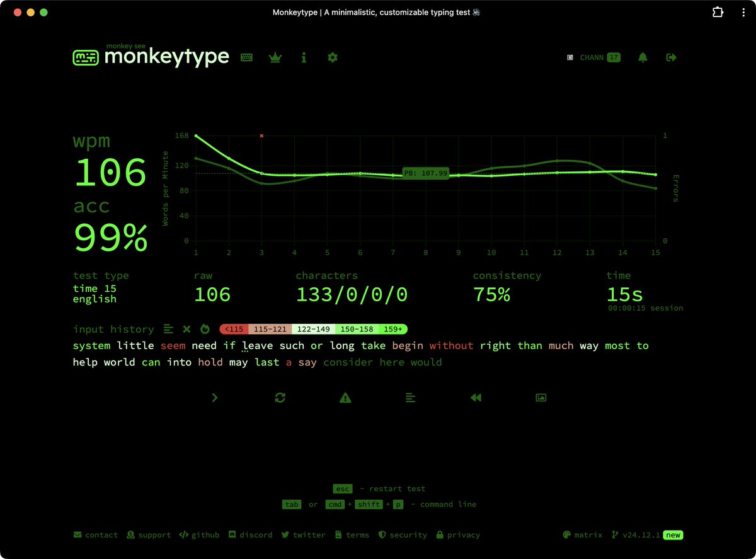Open settings gear icon
756x559 pixels.
pos(333,57)
